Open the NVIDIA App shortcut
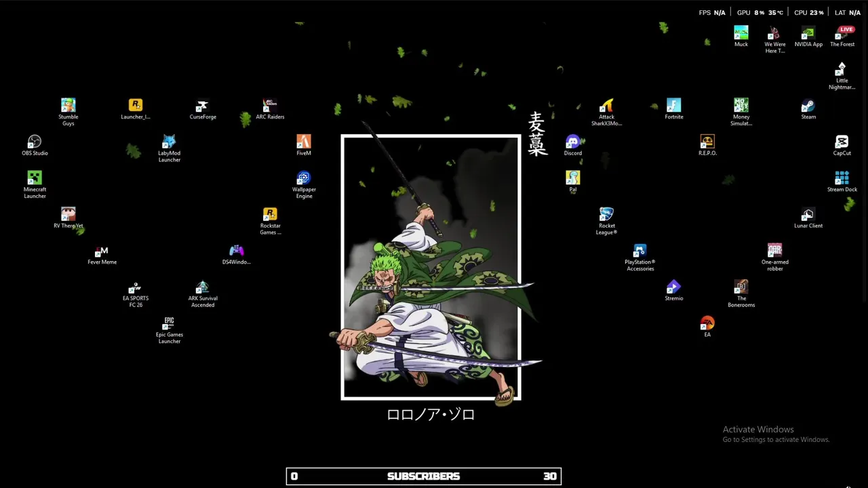The image size is (868, 488). pos(808,36)
